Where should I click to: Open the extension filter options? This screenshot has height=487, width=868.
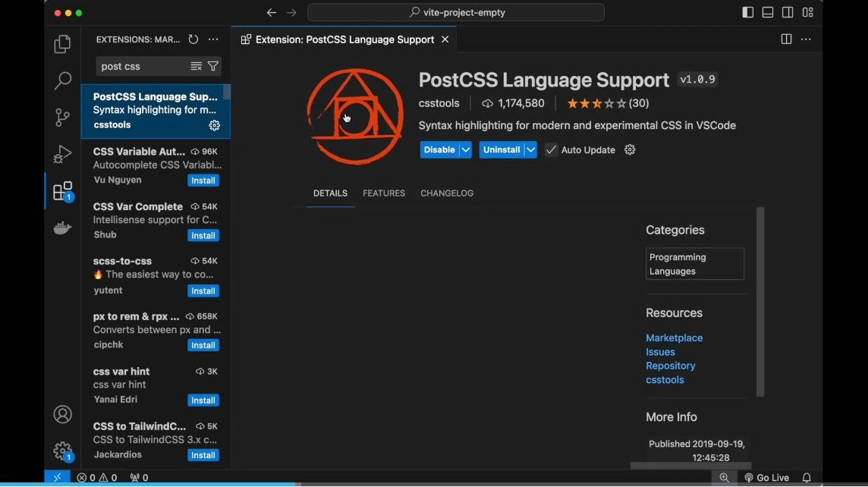pos(213,67)
